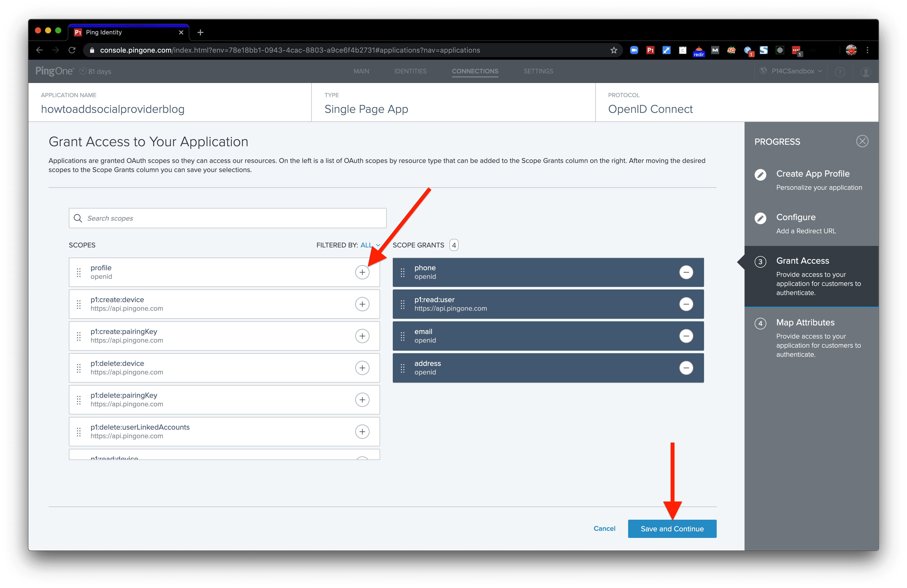Switch to the MAIN nav tab
This screenshot has width=907, height=588.
pyautogui.click(x=361, y=71)
